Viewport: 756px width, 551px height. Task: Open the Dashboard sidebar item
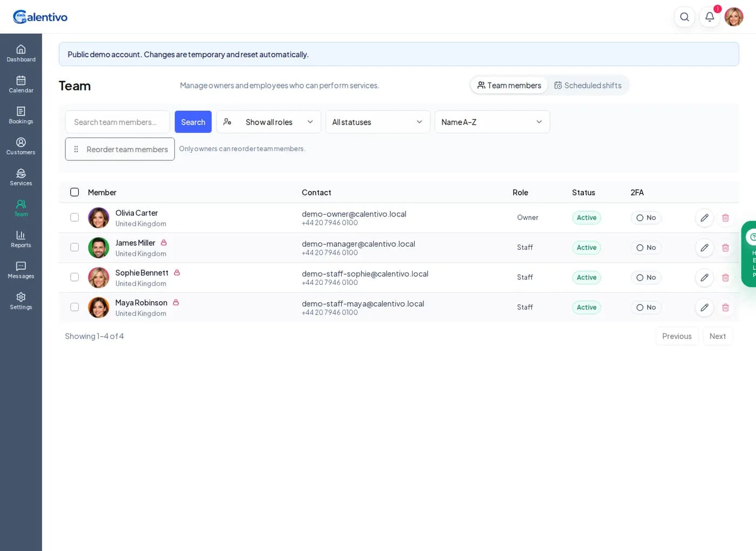tap(21, 53)
